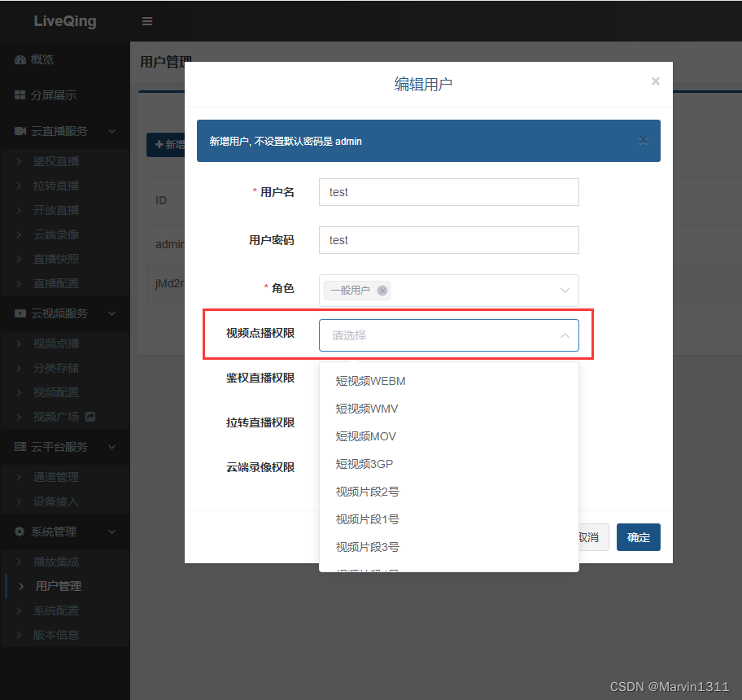Screen dimensions: 742x700
Task: Open the 概览 overview dashboard item
Action: (x=42, y=59)
